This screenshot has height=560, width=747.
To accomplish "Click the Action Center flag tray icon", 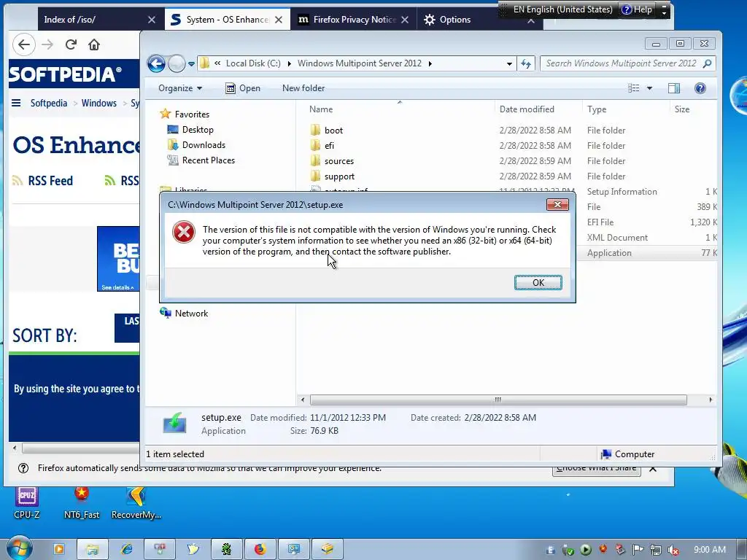I will point(638,550).
